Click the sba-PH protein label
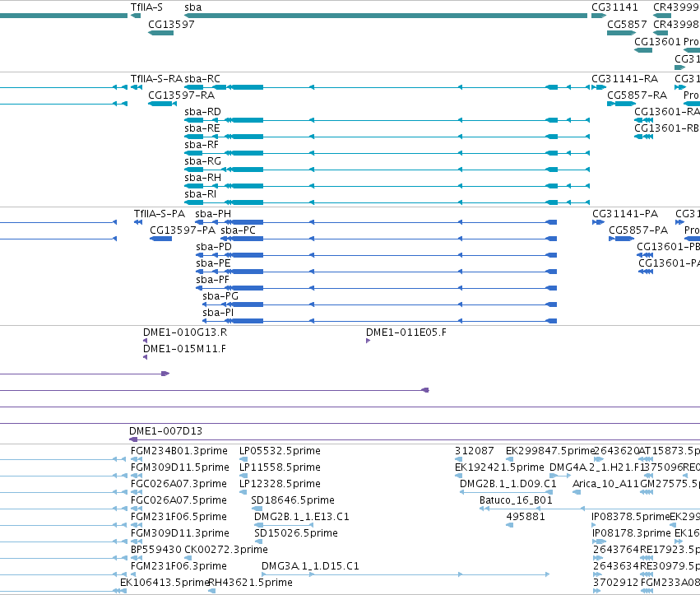The image size is (700, 595). pos(213,213)
